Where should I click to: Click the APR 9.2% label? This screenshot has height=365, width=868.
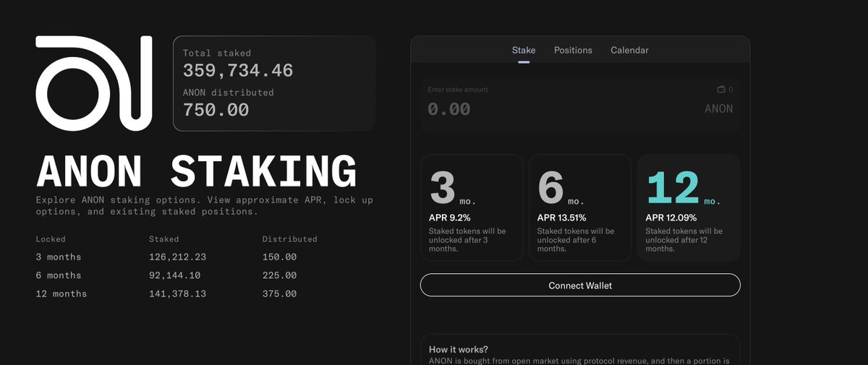pos(450,218)
